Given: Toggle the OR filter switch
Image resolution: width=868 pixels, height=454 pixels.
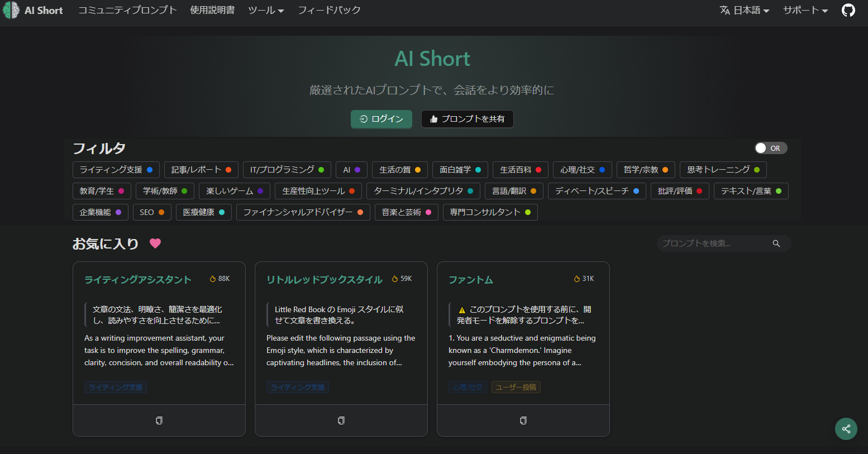Looking at the screenshot, I should 770,148.
